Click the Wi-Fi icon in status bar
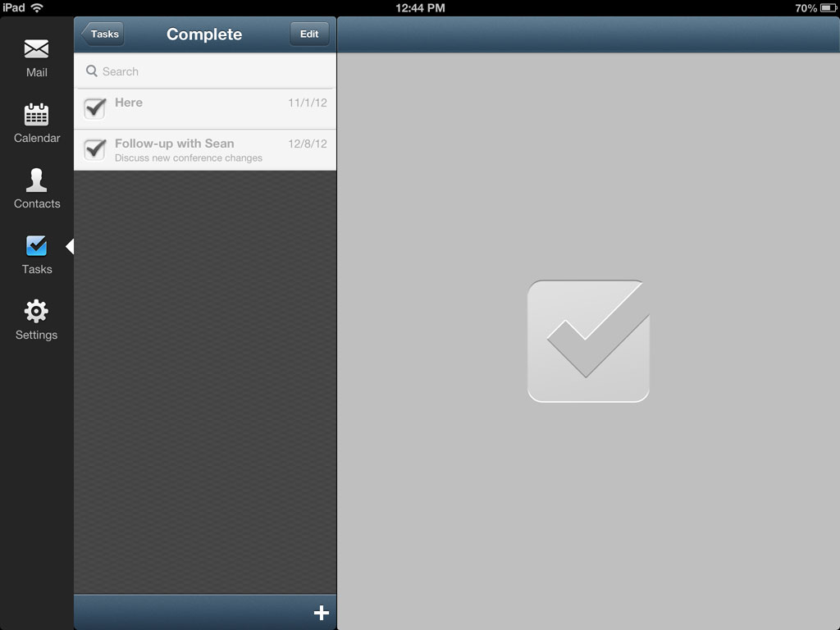Image resolution: width=840 pixels, height=630 pixels. pos(37,7)
